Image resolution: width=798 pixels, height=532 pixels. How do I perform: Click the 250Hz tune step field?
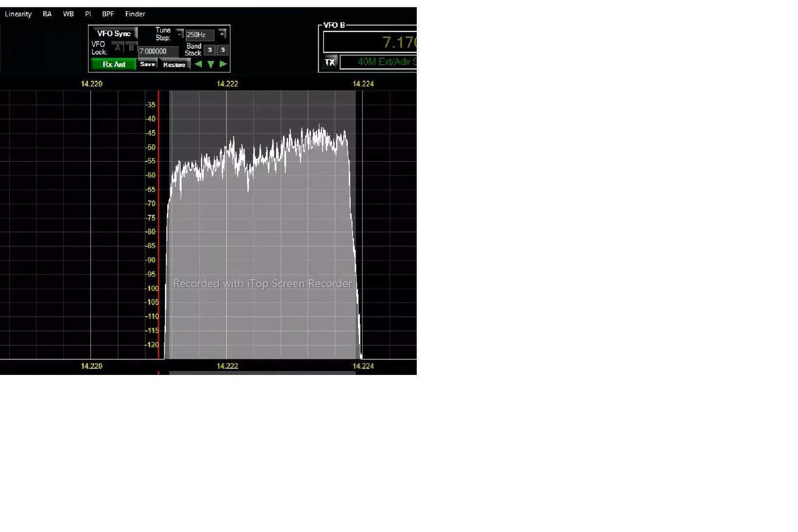(x=200, y=35)
